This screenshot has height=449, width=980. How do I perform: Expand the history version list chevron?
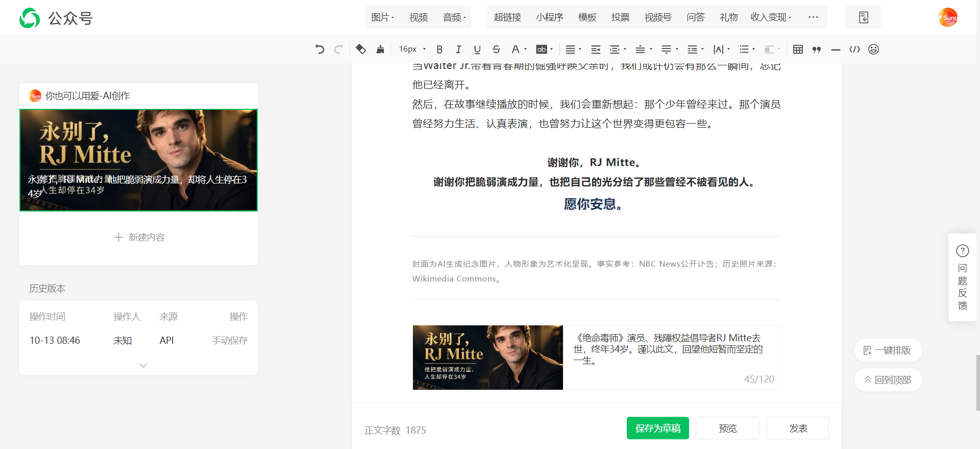[143, 365]
